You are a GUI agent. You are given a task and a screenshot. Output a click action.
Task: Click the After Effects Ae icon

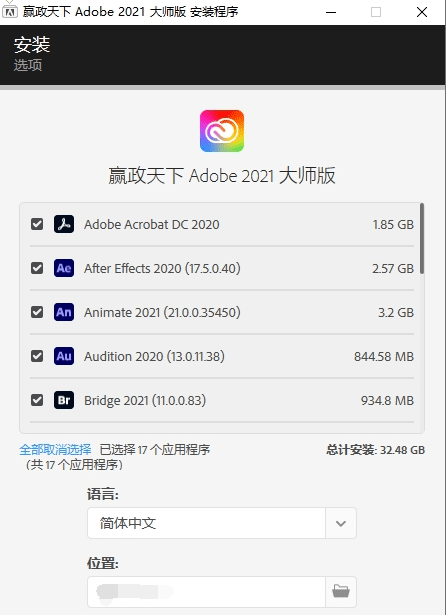coord(64,268)
